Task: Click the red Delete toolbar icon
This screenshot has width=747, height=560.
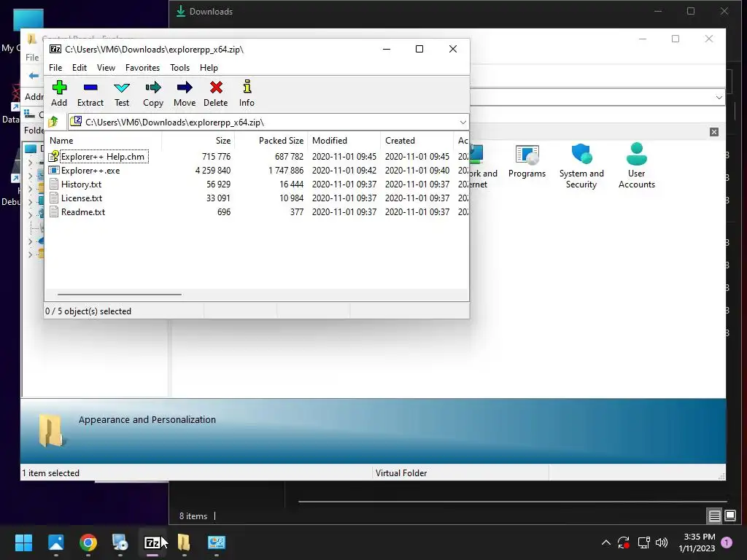Action: (216, 93)
